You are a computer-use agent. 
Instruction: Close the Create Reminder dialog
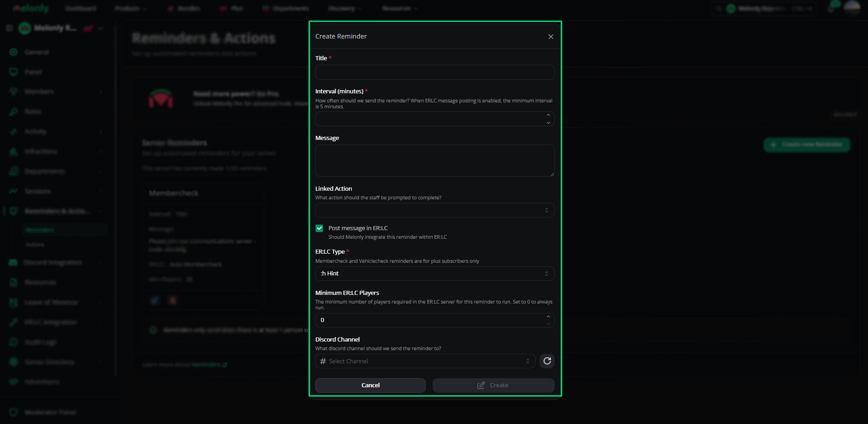pyautogui.click(x=551, y=37)
